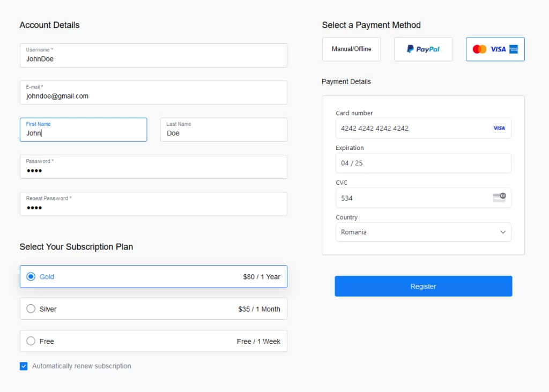Select the Silver plan radio button
Viewport: 549px width, 392px height.
tap(31, 309)
